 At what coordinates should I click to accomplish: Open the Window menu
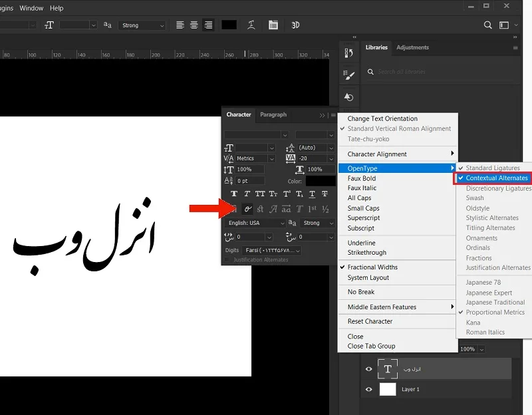31,8
